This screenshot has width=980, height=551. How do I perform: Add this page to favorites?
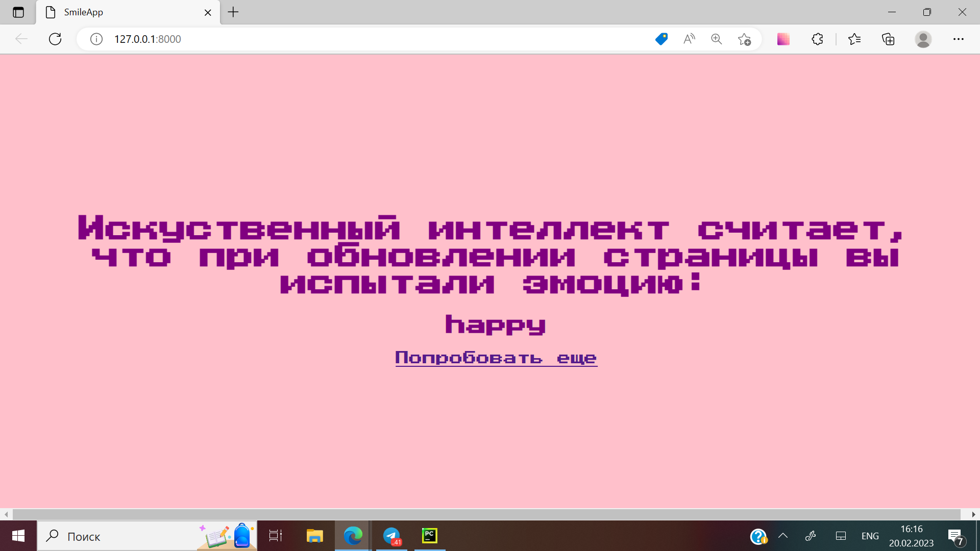point(744,39)
